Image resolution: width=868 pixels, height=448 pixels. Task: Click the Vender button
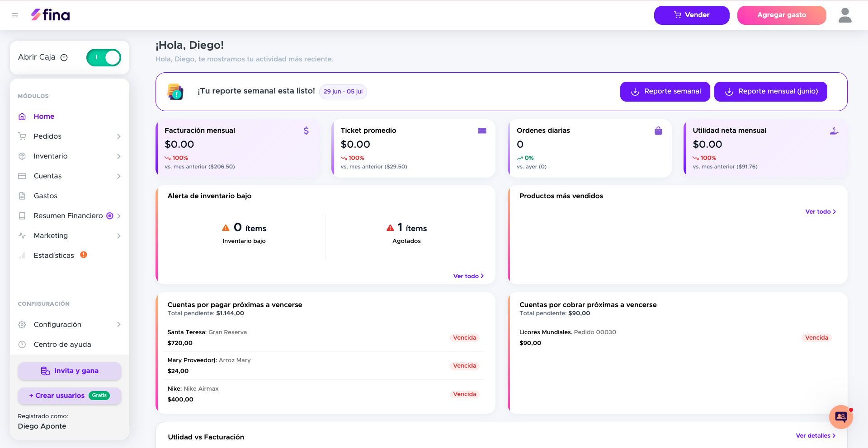tap(692, 15)
